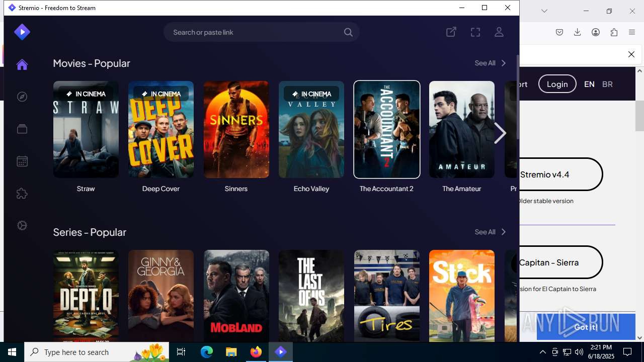The height and width of the screenshot is (362, 644).
Task: Open Firefox downloads icon
Action: (x=578, y=32)
